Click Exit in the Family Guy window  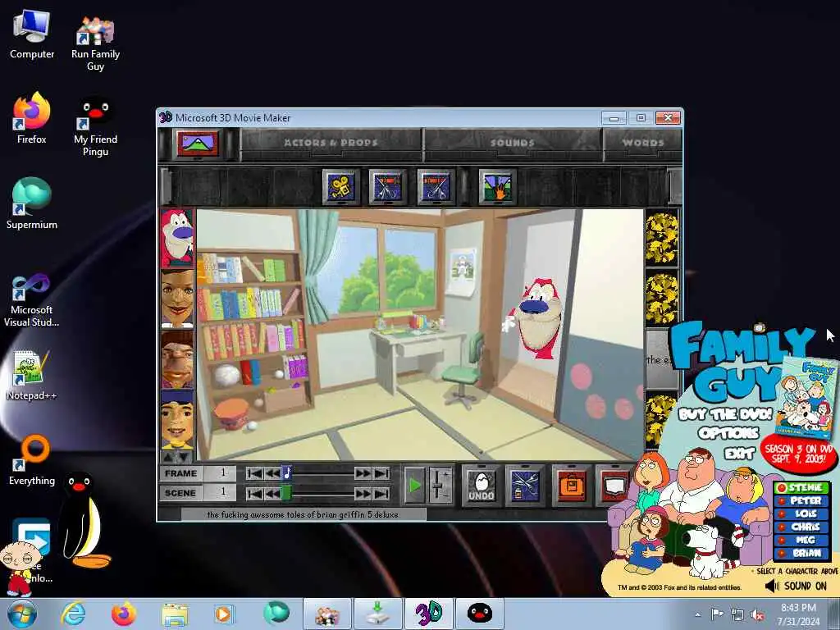pos(739,454)
